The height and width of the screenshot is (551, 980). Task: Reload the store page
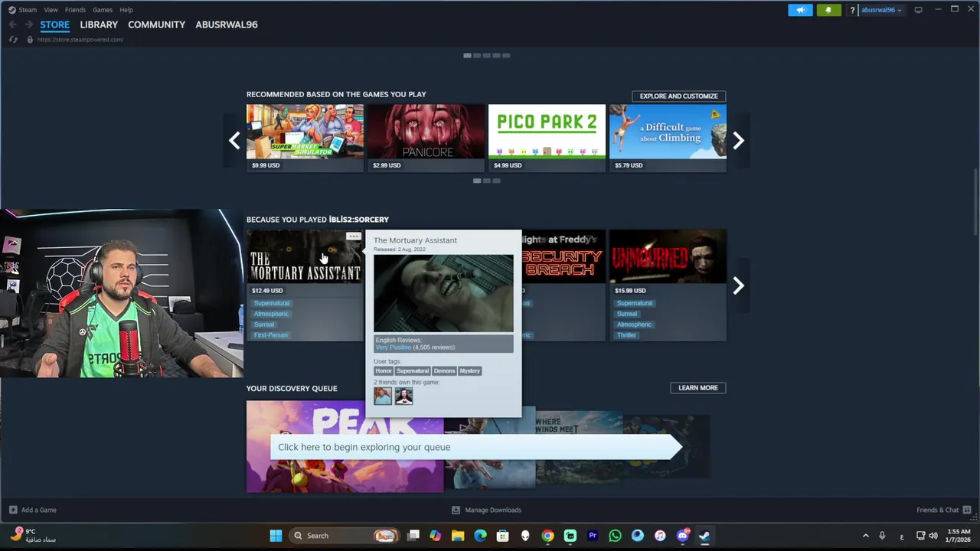pos(13,40)
